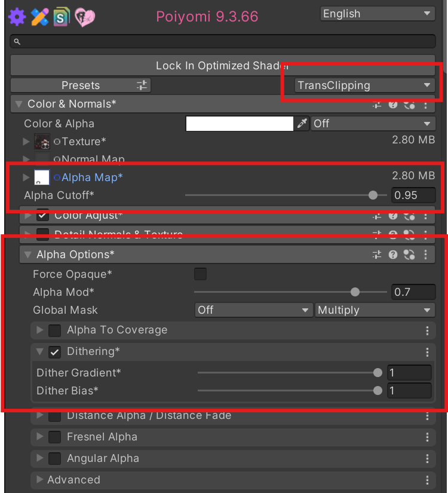Open the Global Mask Off dropdown
The width and height of the screenshot is (448, 493).
(254, 310)
